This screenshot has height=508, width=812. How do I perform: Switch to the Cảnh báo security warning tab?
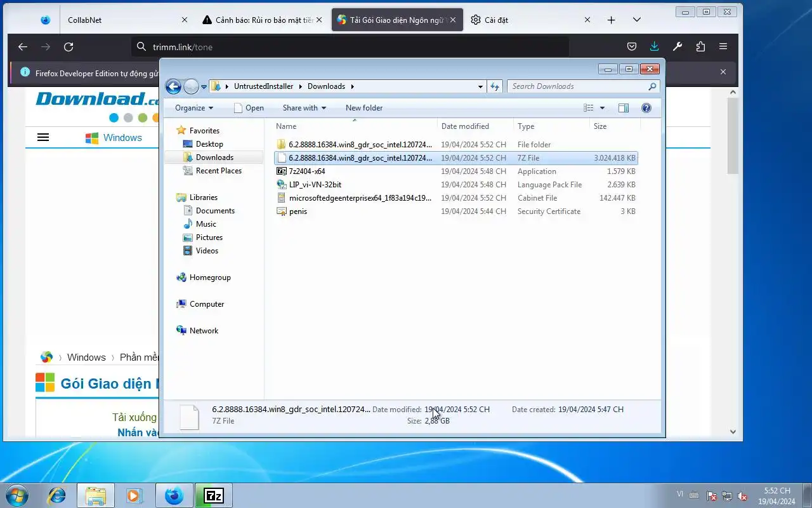(263, 20)
